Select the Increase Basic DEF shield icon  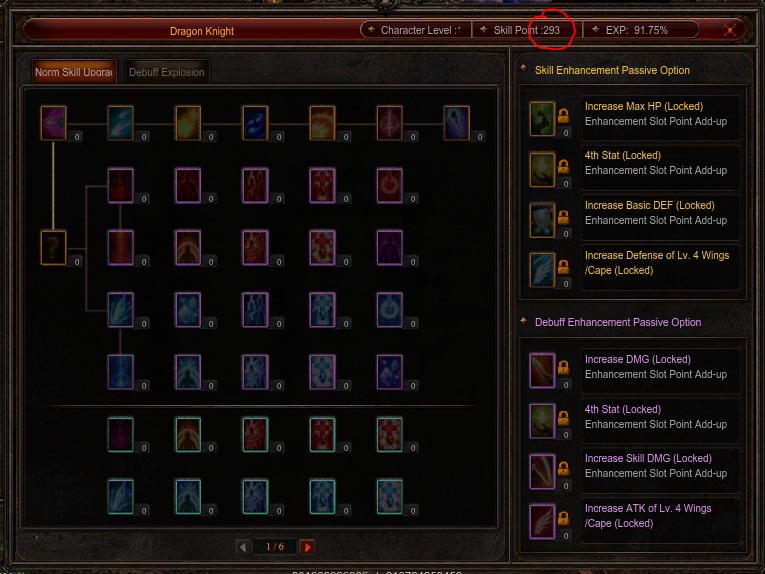point(542,219)
